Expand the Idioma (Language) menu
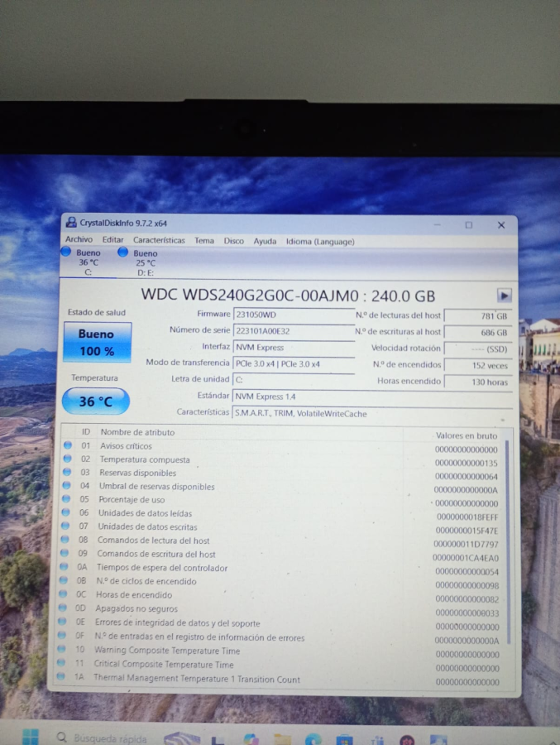The width and height of the screenshot is (560, 745). [x=319, y=242]
